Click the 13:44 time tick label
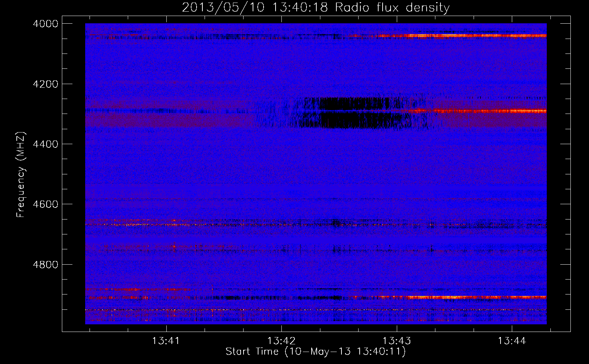The image size is (589, 364). tap(512, 341)
